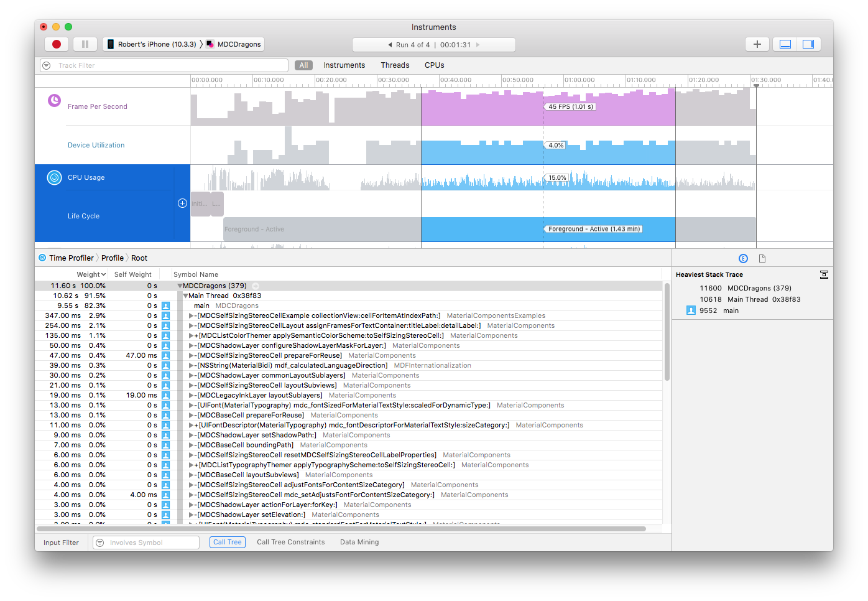Click user-code icon on main row
The height and width of the screenshot is (601, 868).
[x=165, y=305]
